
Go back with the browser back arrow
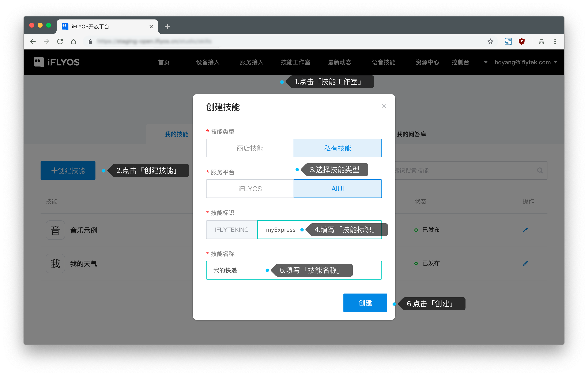tap(33, 42)
